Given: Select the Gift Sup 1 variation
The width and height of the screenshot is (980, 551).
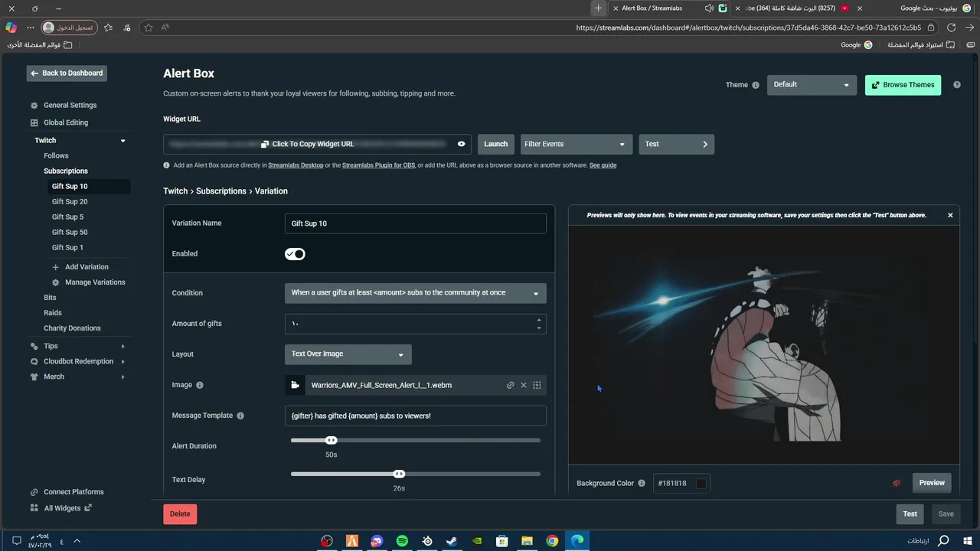Looking at the screenshot, I should tap(67, 248).
